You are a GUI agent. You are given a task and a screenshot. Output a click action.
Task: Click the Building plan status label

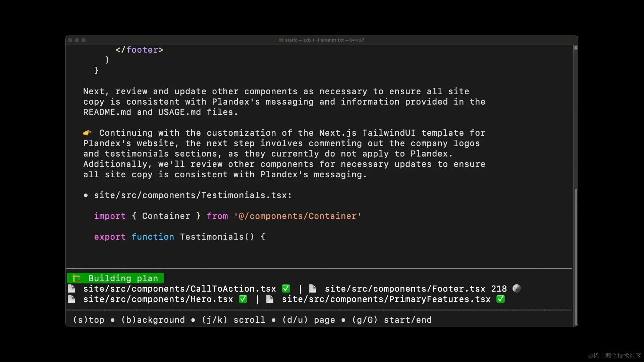pyautogui.click(x=115, y=278)
